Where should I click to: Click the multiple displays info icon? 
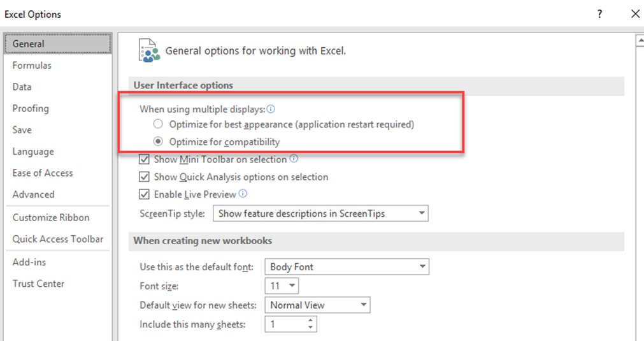point(271,109)
